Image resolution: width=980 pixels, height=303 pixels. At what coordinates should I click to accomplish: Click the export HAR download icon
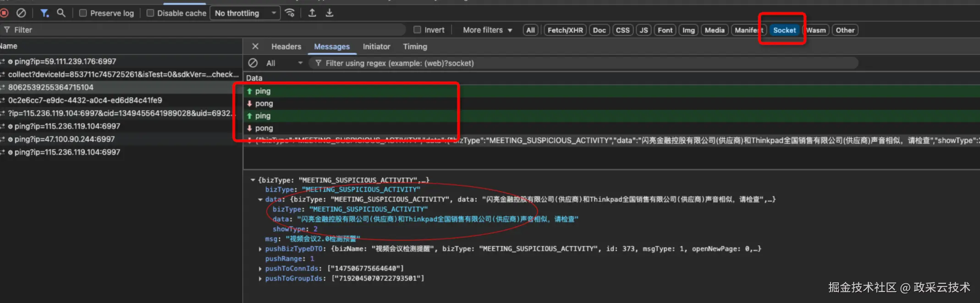[330, 13]
